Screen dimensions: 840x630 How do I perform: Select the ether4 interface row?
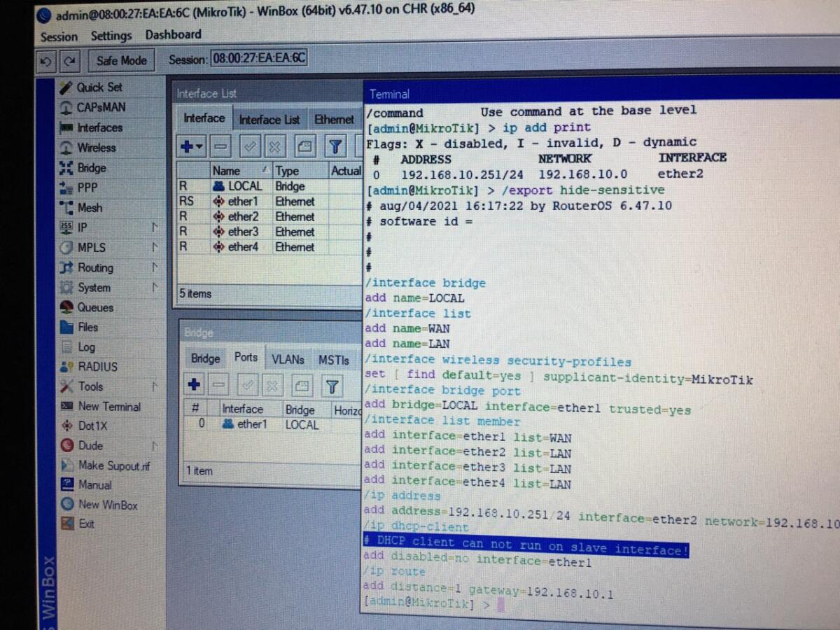269,247
